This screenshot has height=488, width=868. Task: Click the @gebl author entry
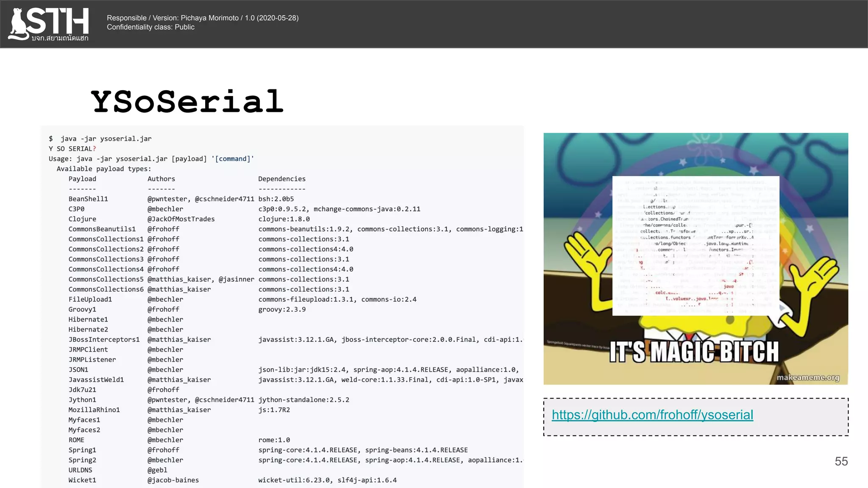(x=157, y=470)
